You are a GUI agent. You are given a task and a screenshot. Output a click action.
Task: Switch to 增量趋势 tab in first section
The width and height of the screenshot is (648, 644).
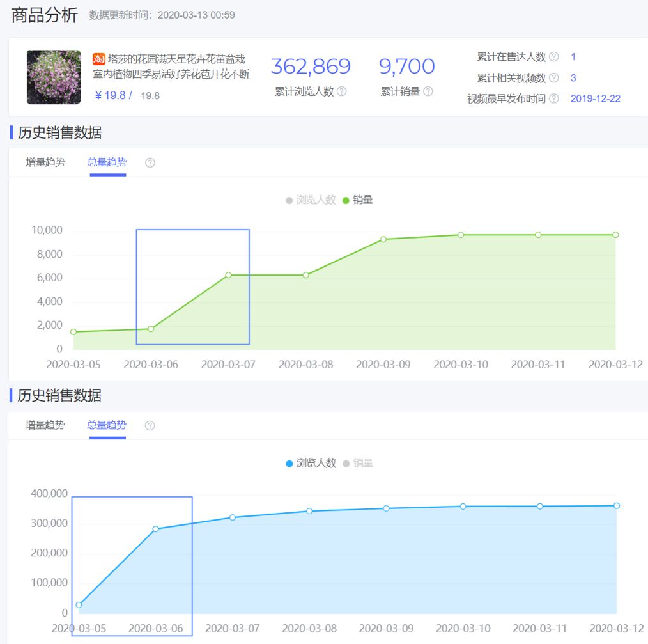coord(45,162)
